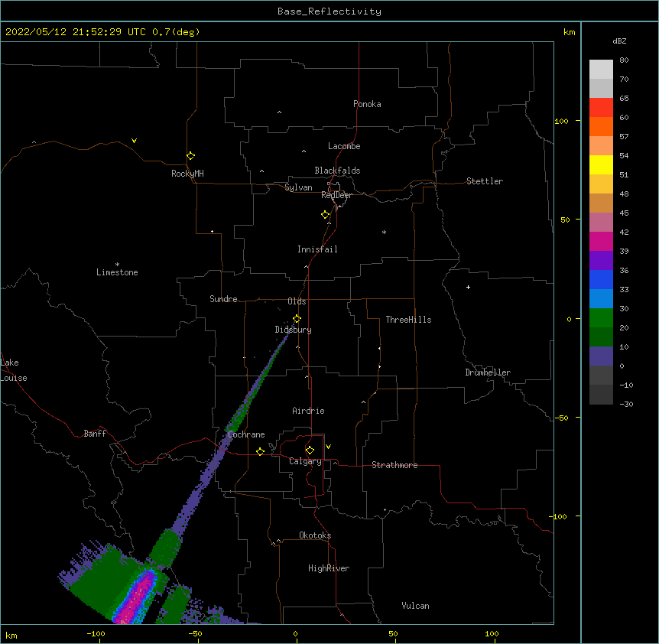The image size is (659, 644).
Task: Click the yellow V marker northeast of Calgary
Action: pyautogui.click(x=328, y=447)
